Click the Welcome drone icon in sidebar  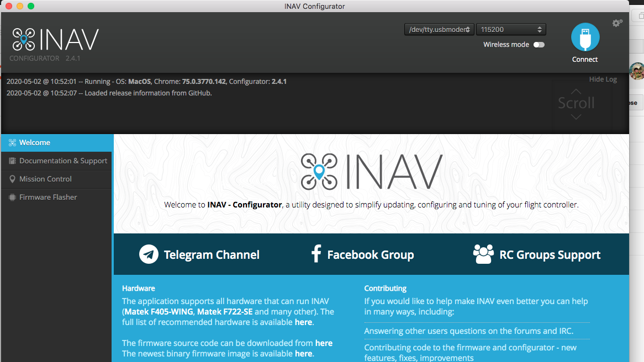12,142
